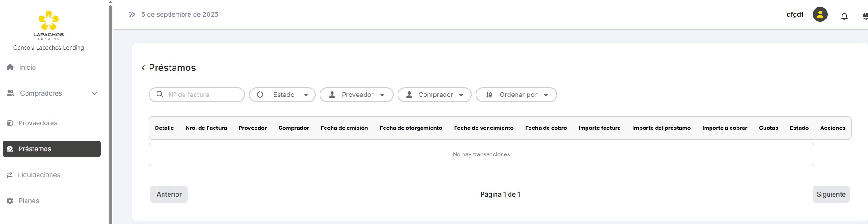Screen dimensions: 868x224
Task: Click the Anterior pagination button
Action: [x=169, y=194]
